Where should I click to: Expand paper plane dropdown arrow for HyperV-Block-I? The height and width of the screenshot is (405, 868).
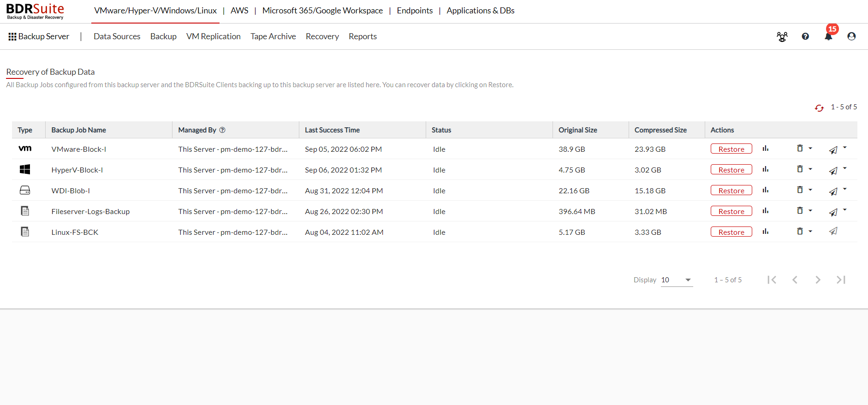tap(845, 168)
